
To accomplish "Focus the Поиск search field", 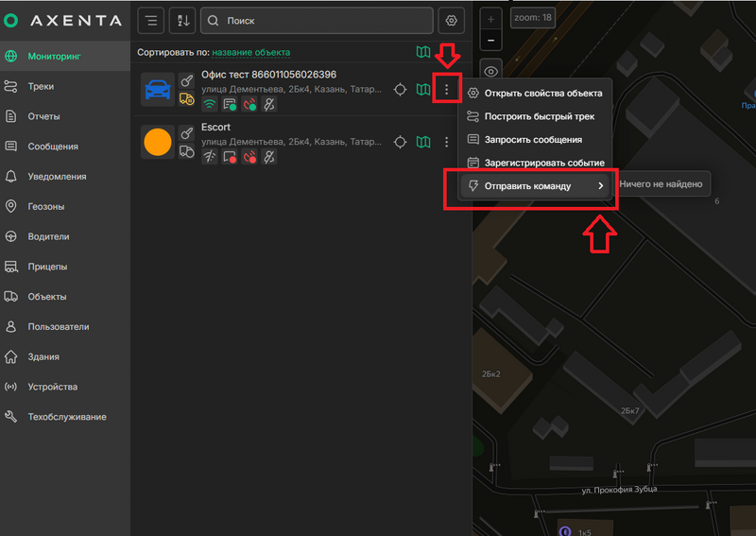I will pos(317,21).
